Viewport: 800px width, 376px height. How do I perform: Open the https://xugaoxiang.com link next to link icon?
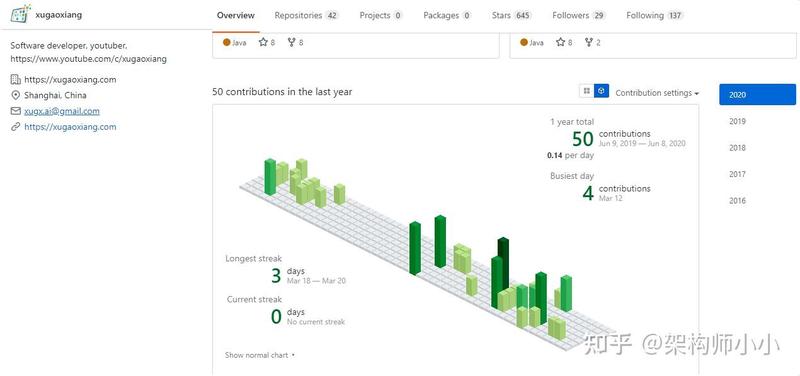[x=70, y=127]
